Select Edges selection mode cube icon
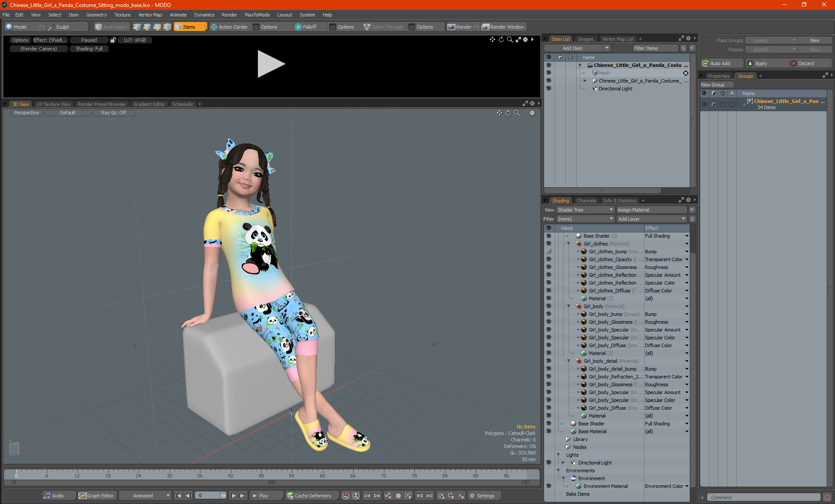This screenshot has width=835, height=504. (147, 27)
